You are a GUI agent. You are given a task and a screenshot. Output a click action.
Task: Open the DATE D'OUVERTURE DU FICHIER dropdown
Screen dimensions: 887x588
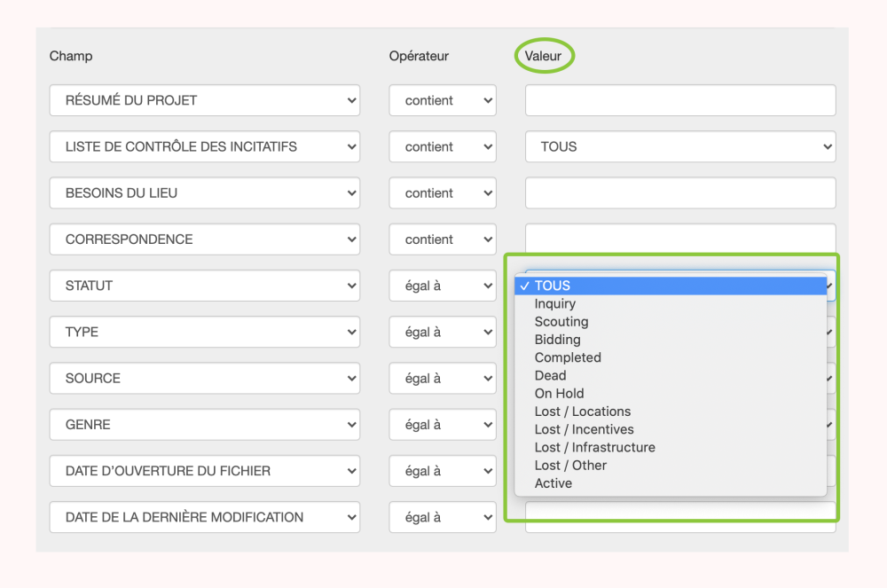(x=204, y=471)
